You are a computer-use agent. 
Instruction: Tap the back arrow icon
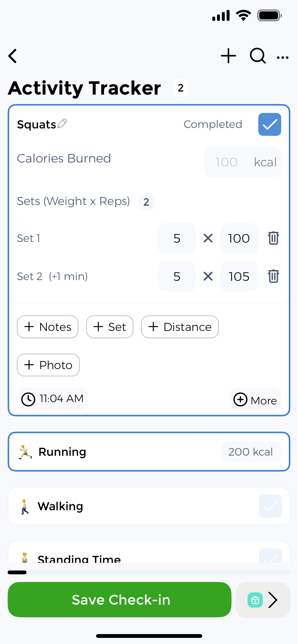(13, 56)
